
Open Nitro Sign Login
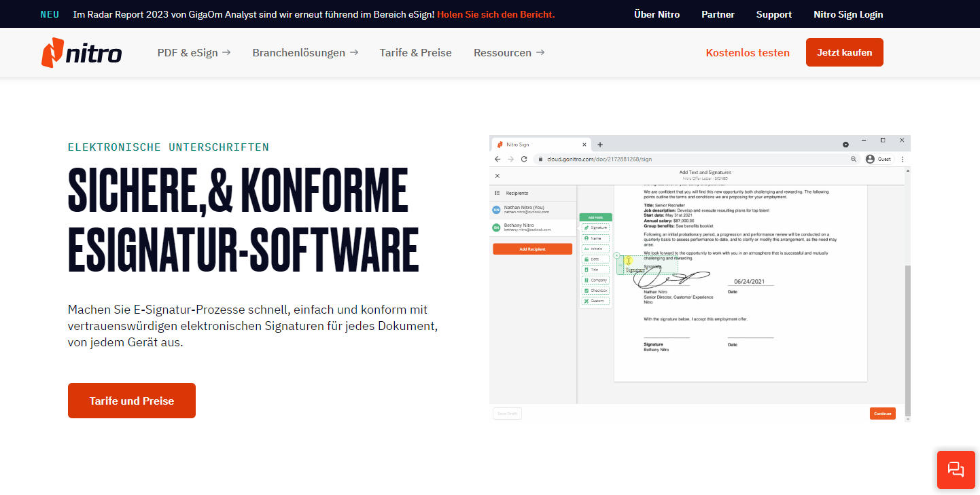tap(848, 14)
